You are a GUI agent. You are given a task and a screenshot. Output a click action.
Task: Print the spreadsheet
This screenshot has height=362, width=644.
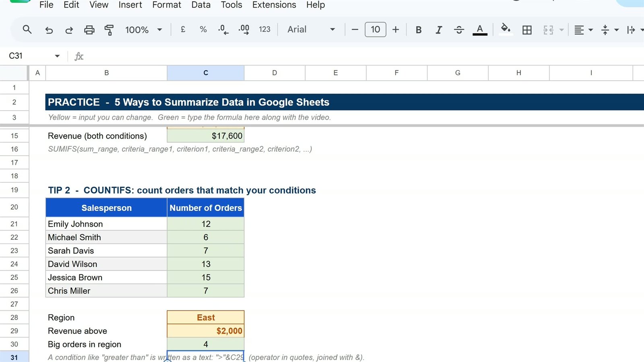coord(89,30)
